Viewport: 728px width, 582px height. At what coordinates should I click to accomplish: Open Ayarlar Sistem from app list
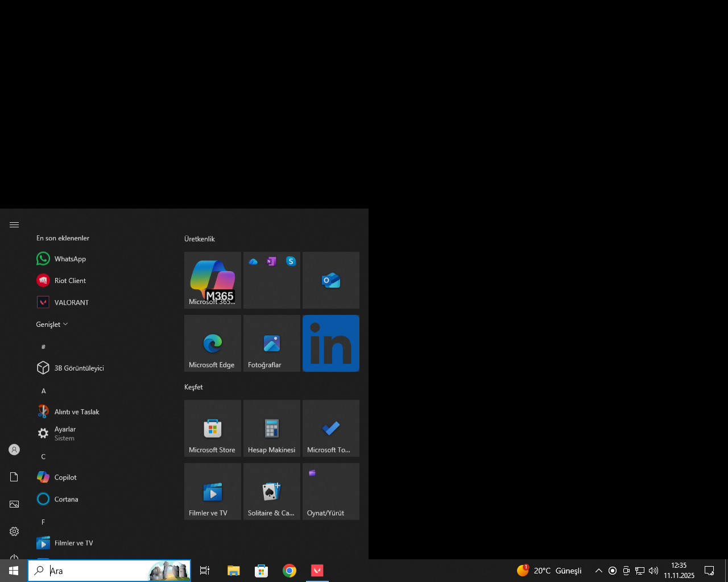click(102, 434)
